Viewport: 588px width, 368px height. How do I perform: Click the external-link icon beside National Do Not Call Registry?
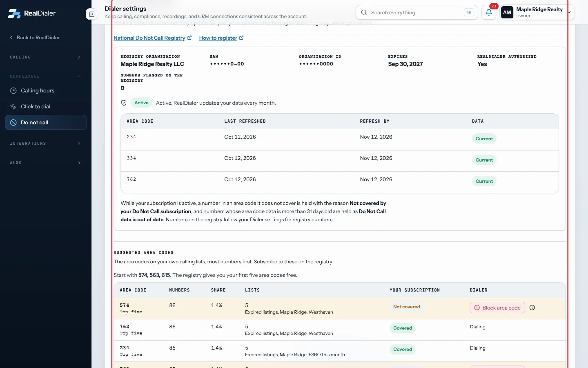click(x=189, y=38)
